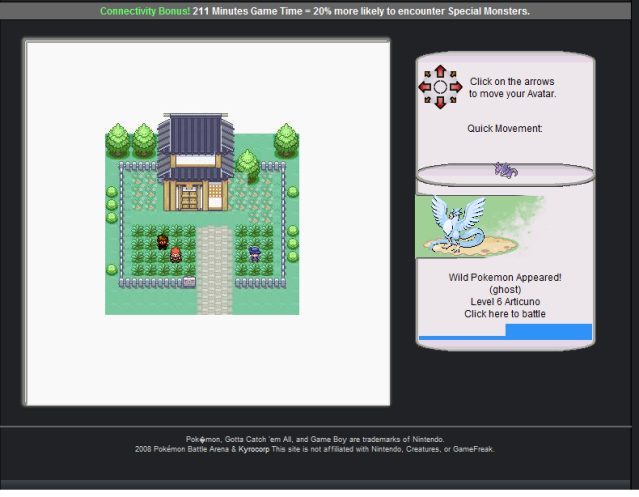Click the stone path leading to the house
639x497 pixels.
pos(215,270)
